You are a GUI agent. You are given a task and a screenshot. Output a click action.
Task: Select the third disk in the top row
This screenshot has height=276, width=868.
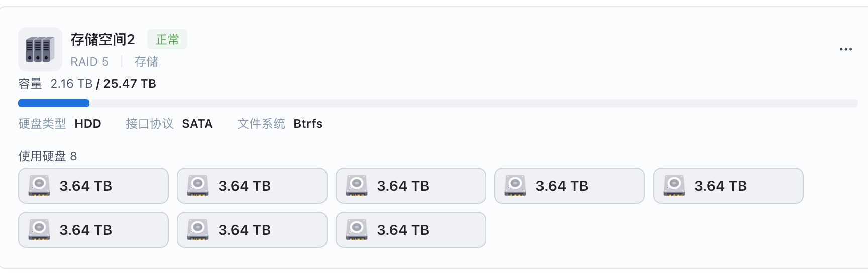click(x=411, y=186)
